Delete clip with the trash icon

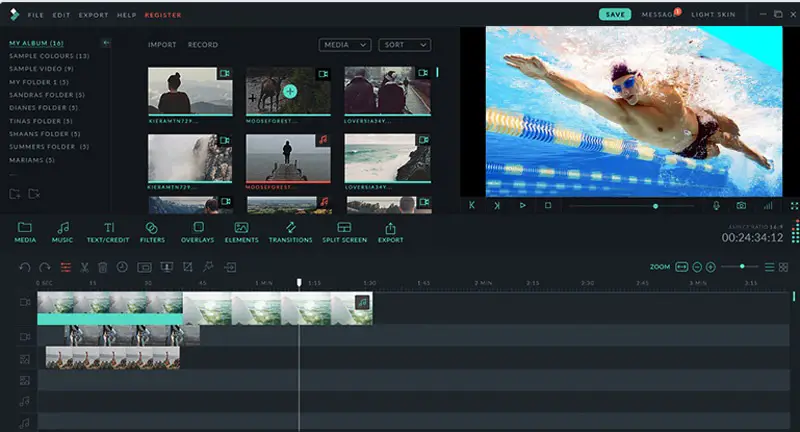pyautogui.click(x=103, y=268)
